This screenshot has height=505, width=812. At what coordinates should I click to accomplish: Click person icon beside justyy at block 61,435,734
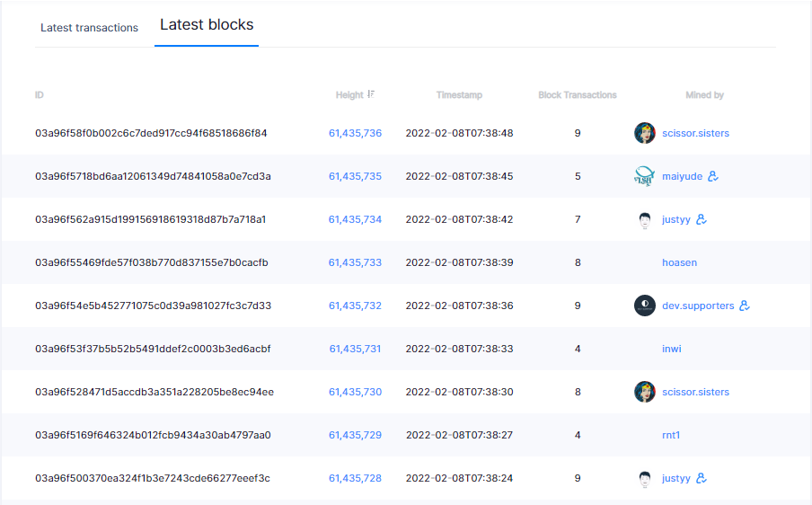702,219
